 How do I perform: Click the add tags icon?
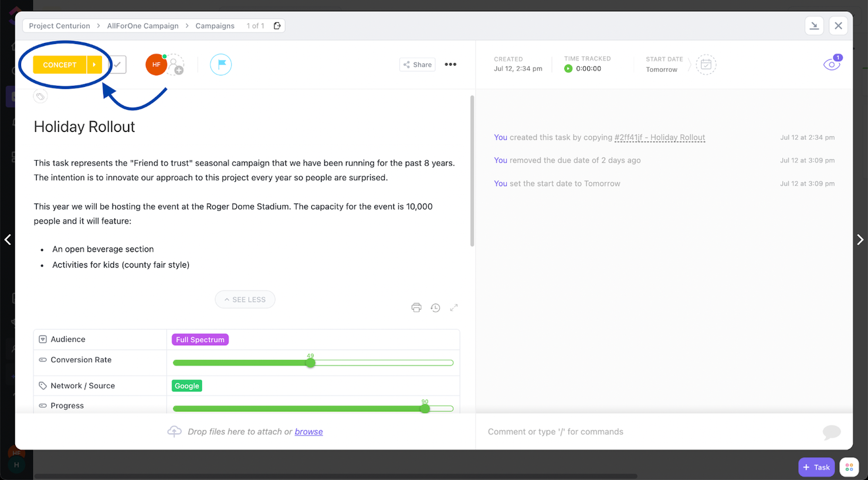(40, 96)
